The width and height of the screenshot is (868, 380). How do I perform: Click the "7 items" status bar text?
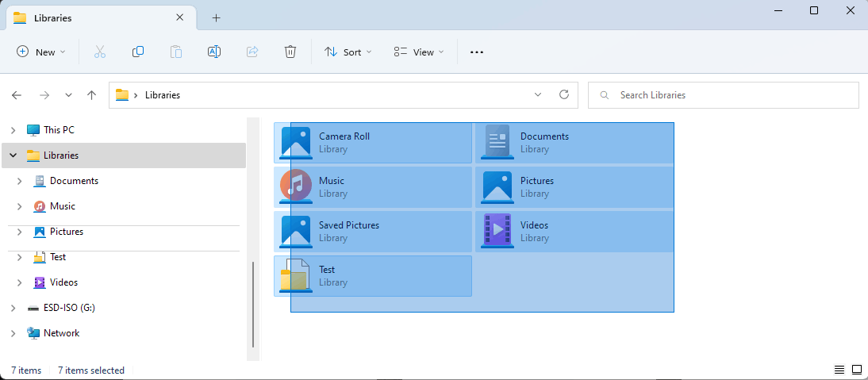coord(26,370)
